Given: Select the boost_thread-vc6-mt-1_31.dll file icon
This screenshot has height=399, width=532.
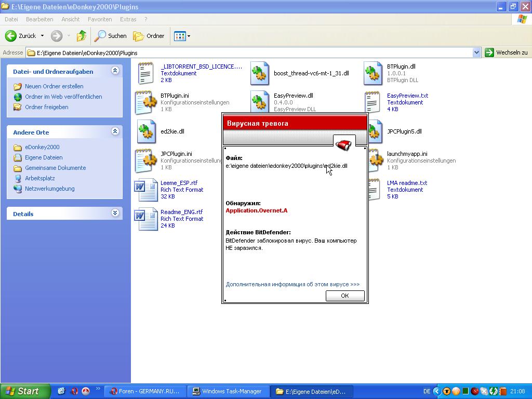Looking at the screenshot, I should (260, 73).
